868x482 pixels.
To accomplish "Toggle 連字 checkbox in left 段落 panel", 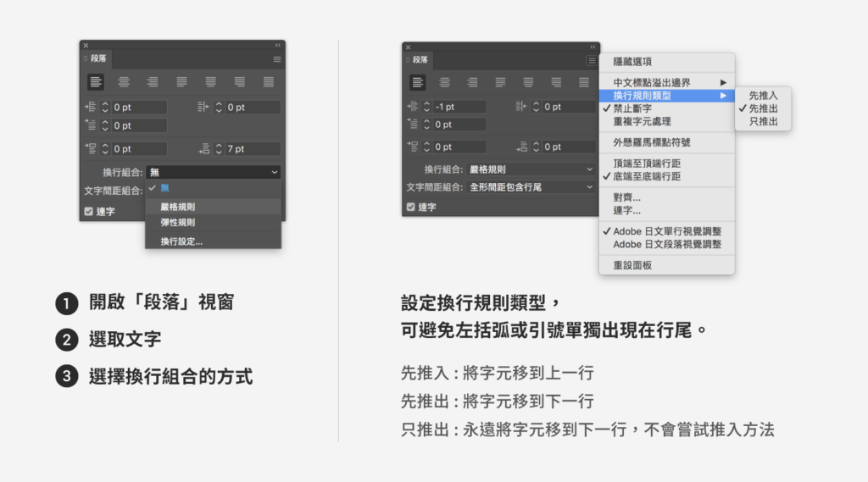I will [88, 212].
